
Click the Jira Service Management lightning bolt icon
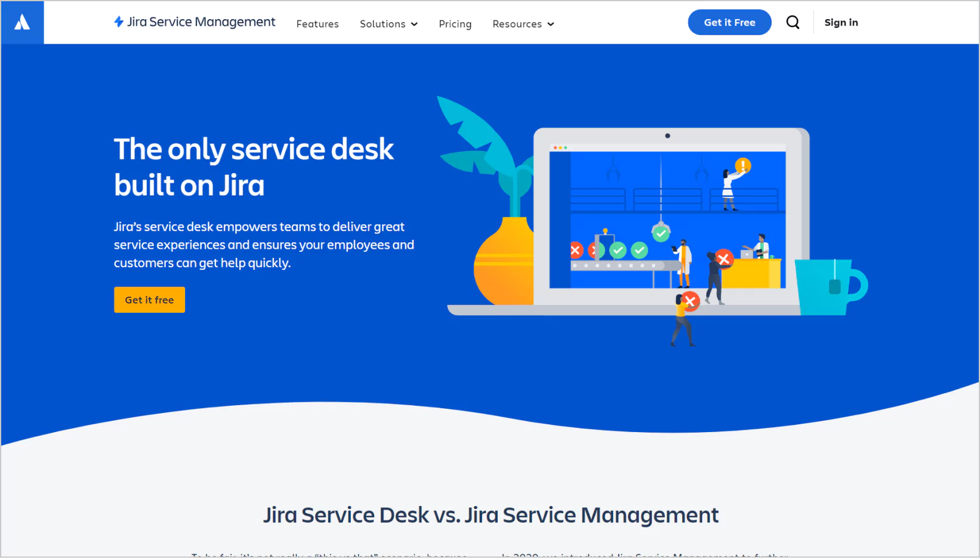tap(119, 22)
